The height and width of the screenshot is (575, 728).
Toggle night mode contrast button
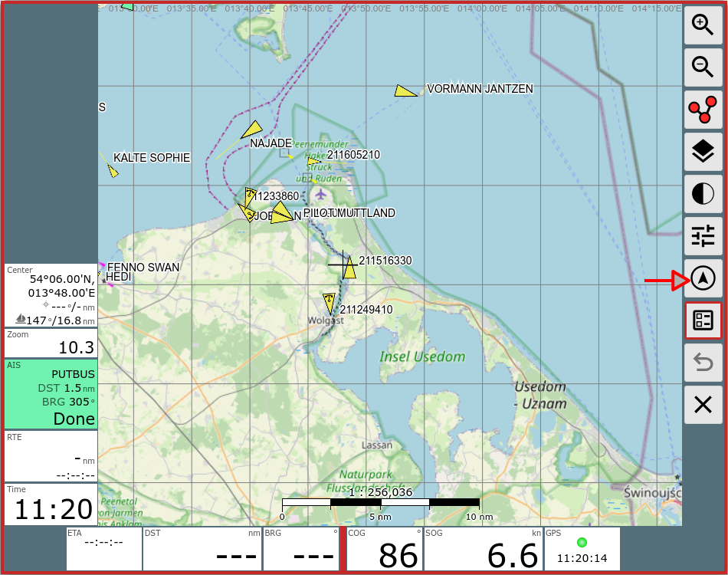(x=703, y=194)
